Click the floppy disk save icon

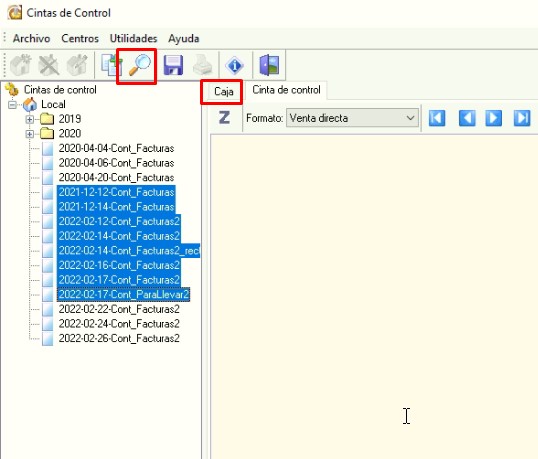174,65
